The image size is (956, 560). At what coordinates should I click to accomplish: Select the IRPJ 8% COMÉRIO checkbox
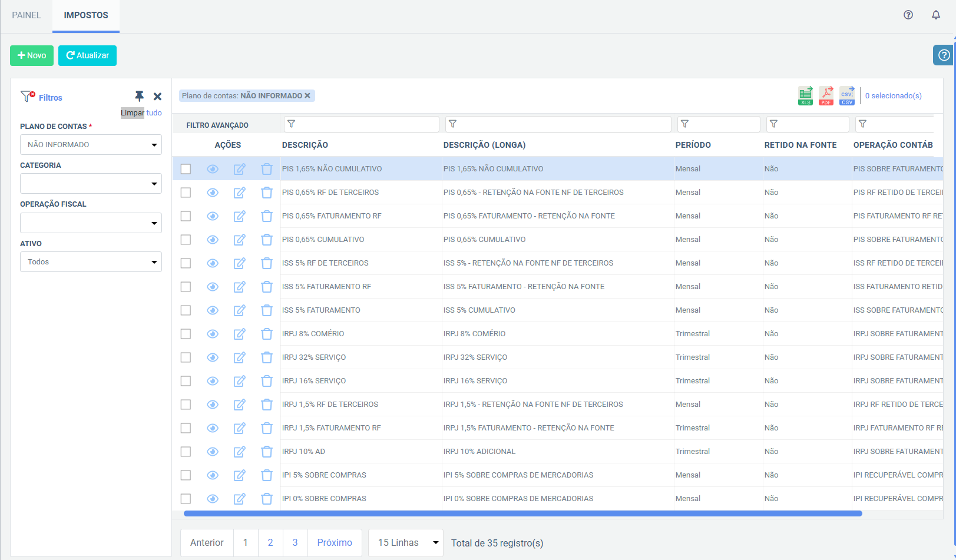(186, 334)
